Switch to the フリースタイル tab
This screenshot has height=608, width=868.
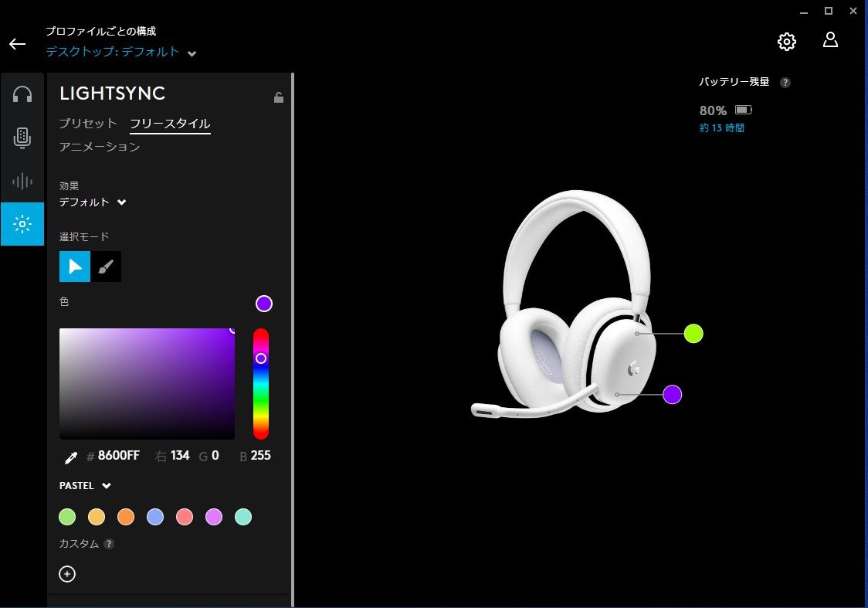[x=170, y=124]
